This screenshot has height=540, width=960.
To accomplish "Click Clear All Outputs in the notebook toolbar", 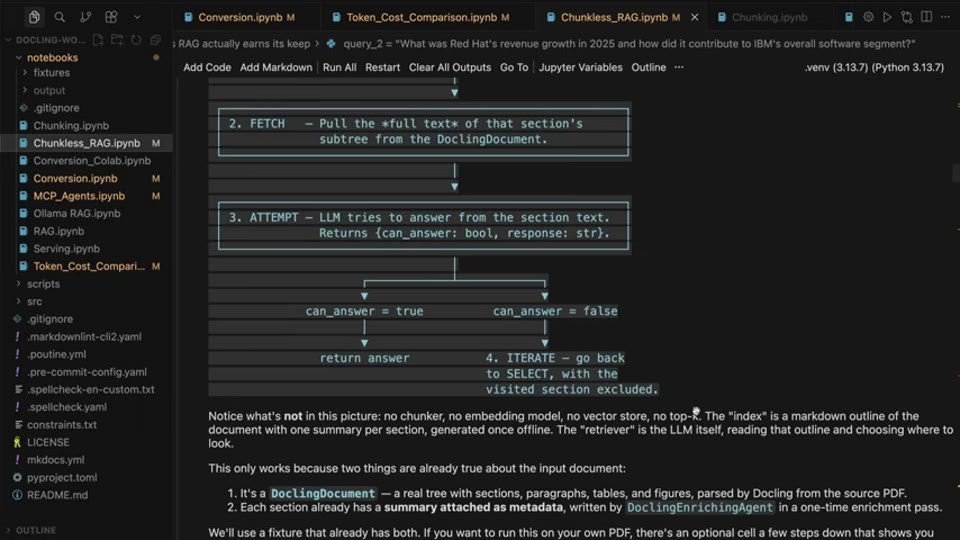I will pos(450,67).
